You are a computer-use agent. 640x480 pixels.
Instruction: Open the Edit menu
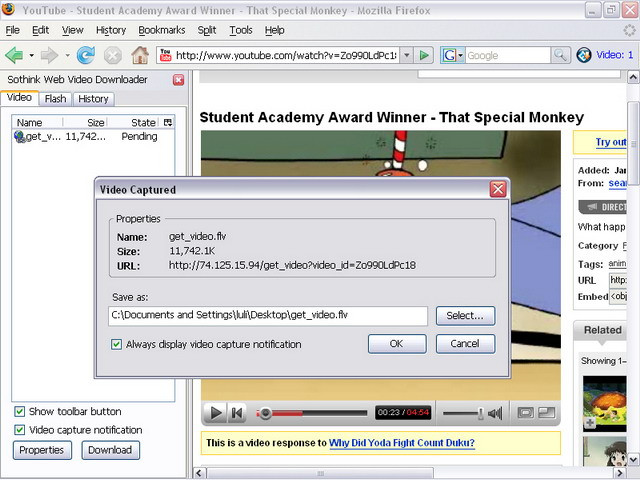pos(40,30)
